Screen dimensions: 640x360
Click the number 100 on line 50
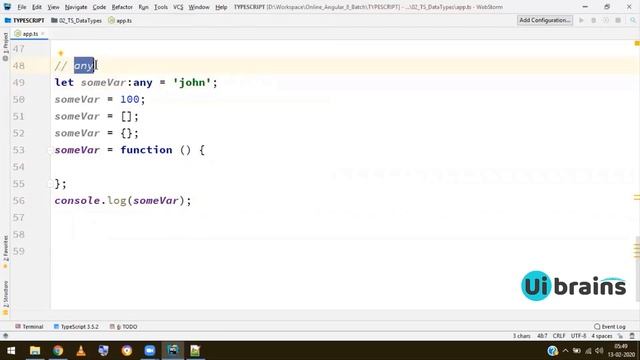click(x=130, y=100)
